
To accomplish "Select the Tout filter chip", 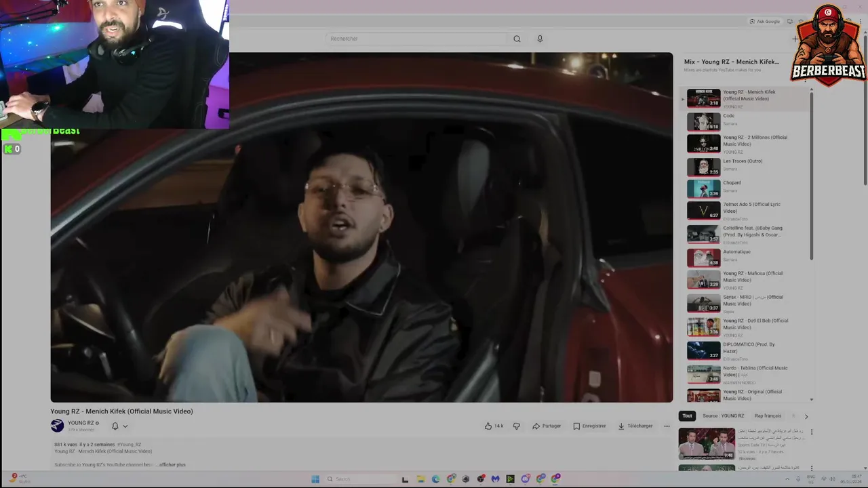I will (x=687, y=415).
